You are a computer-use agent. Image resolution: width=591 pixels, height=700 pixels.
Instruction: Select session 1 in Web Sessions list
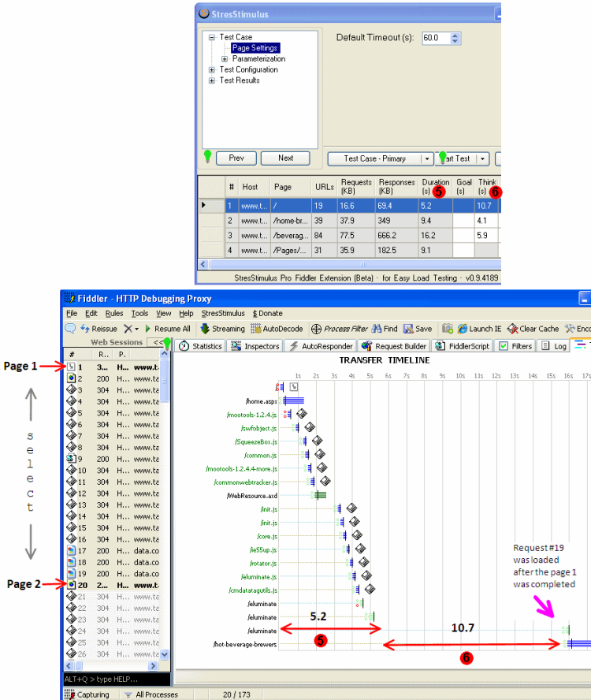[x=112, y=367]
